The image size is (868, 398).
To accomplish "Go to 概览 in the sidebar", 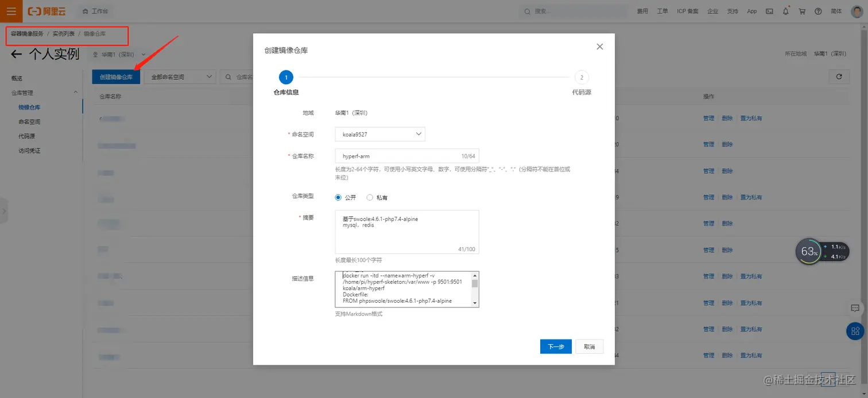I will tap(17, 78).
